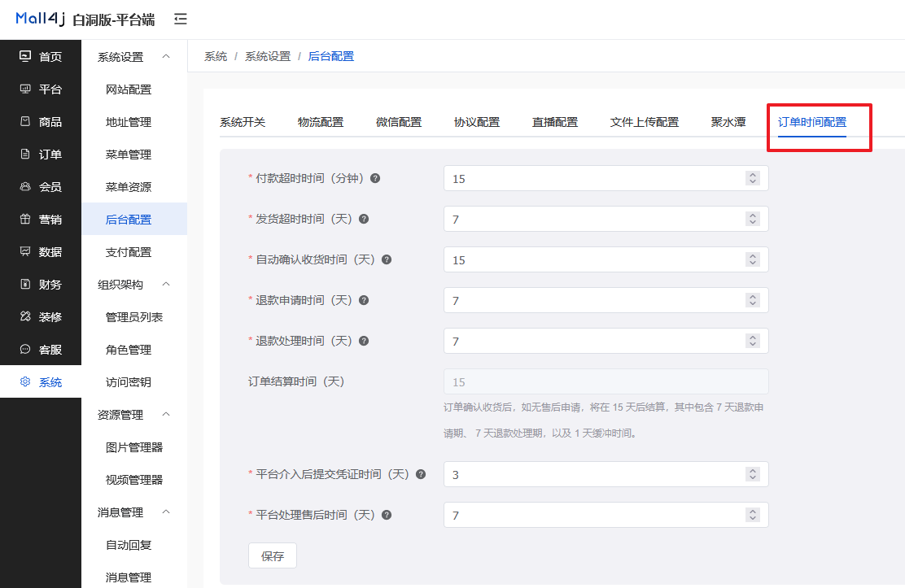Image resolution: width=905 pixels, height=588 pixels.
Task: Open 地址管理 in the submenu
Action: tap(128, 122)
